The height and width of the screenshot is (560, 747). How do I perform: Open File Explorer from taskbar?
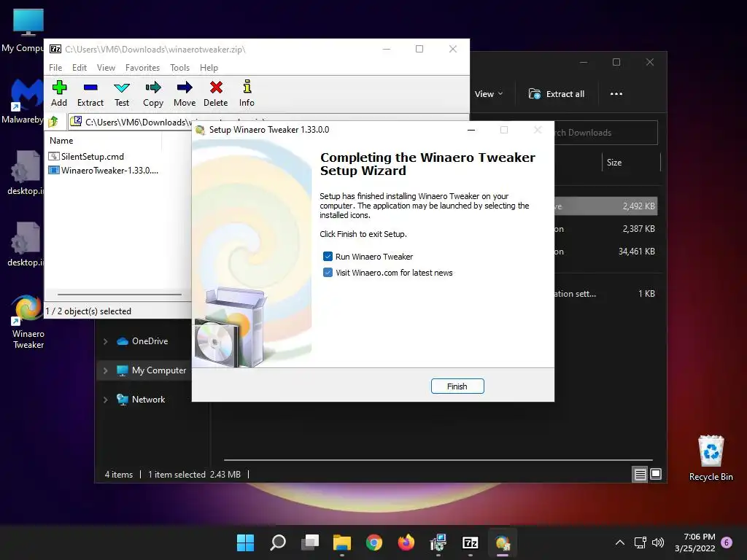coord(342,542)
